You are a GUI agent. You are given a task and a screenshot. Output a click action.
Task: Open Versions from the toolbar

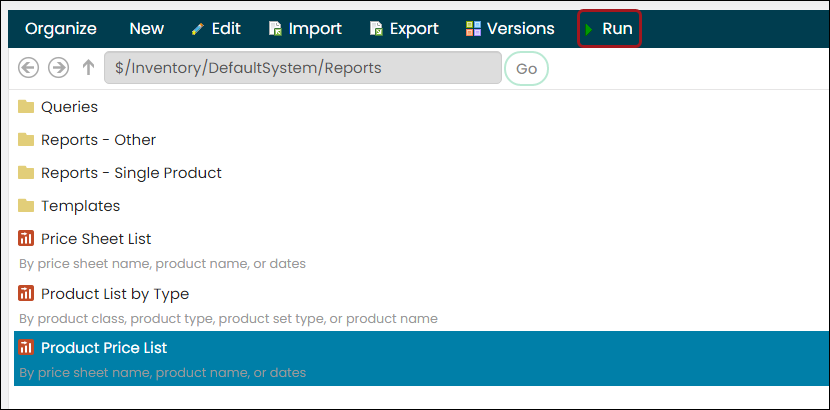coord(510,29)
